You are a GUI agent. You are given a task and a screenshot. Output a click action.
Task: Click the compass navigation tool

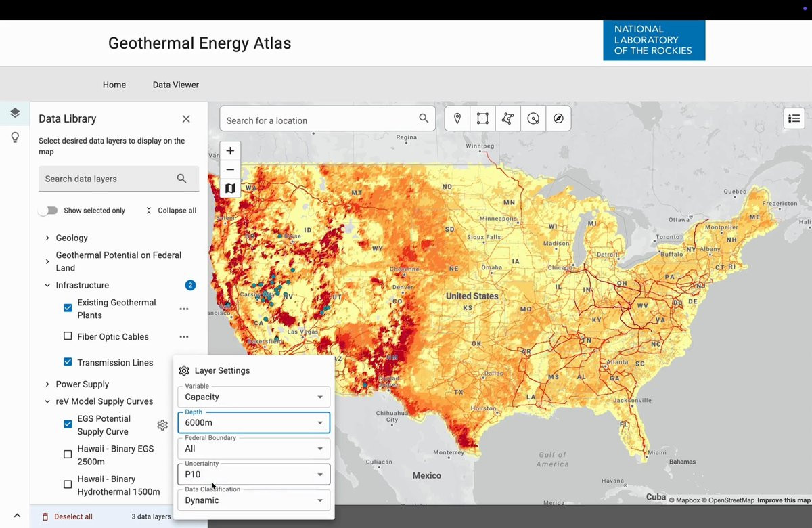coord(558,118)
